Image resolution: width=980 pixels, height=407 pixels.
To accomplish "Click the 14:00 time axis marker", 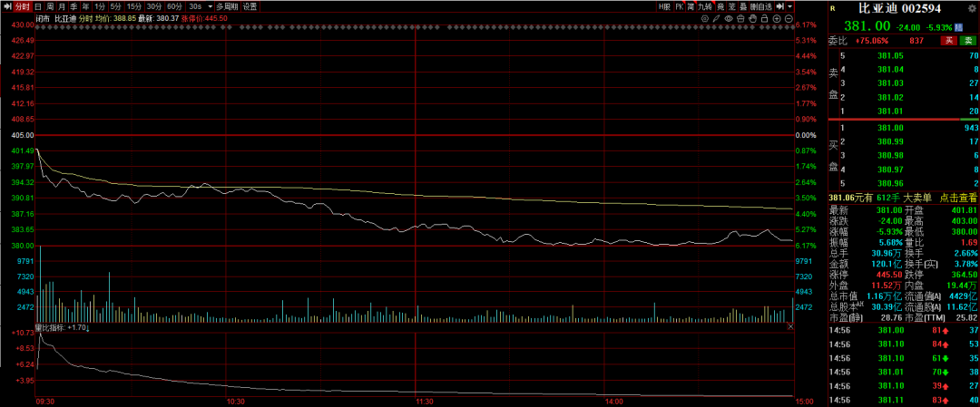I will 614,402.
